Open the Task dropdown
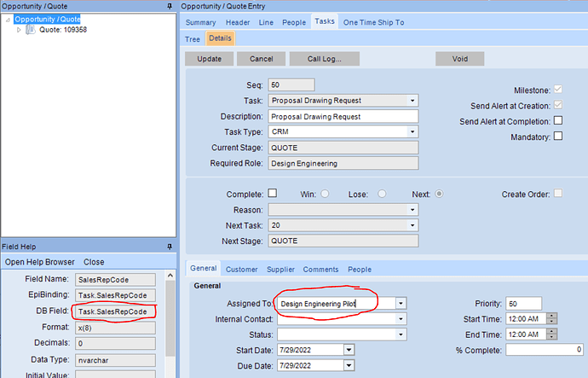 coord(412,101)
